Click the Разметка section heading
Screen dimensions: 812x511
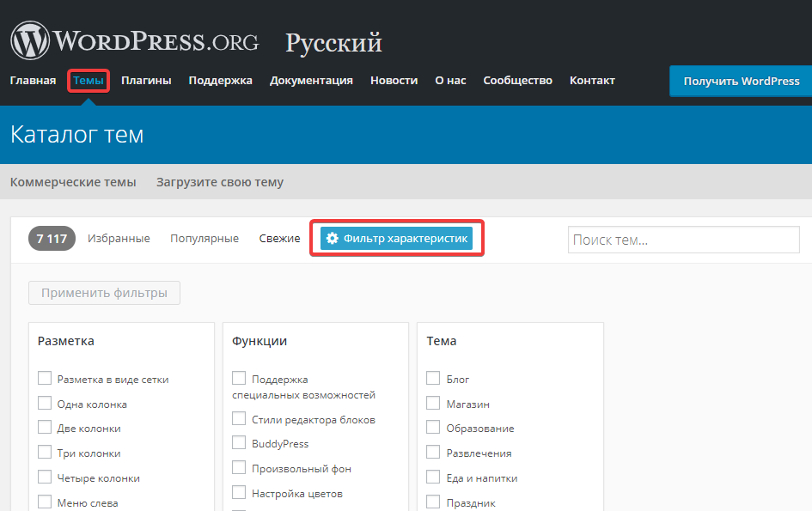click(66, 341)
